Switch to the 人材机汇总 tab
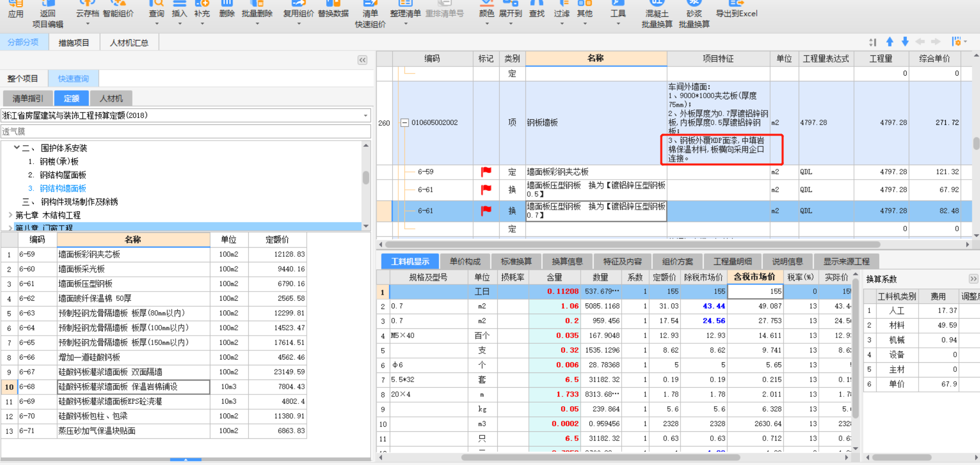This screenshot has width=980, height=465. click(x=129, y=43)
